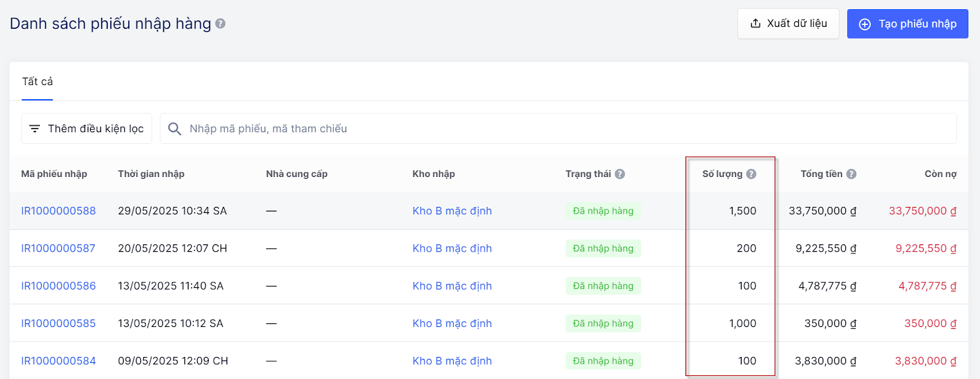Click help icon beside page title
The height and width of the screenshot is (379, 980).
point(221,24)
